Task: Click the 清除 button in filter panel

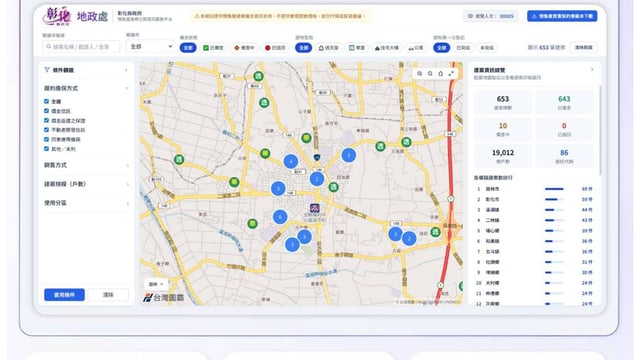Action: 108,295
